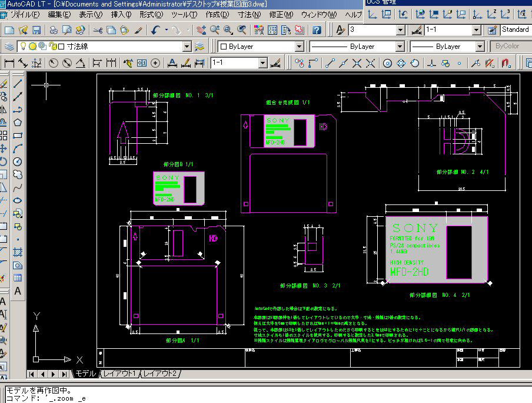Image resolution: width=532 pixels, height=403 pixels.
Task: Open Plot Preview from the toolbar
Action: click(x=67, y=30)
